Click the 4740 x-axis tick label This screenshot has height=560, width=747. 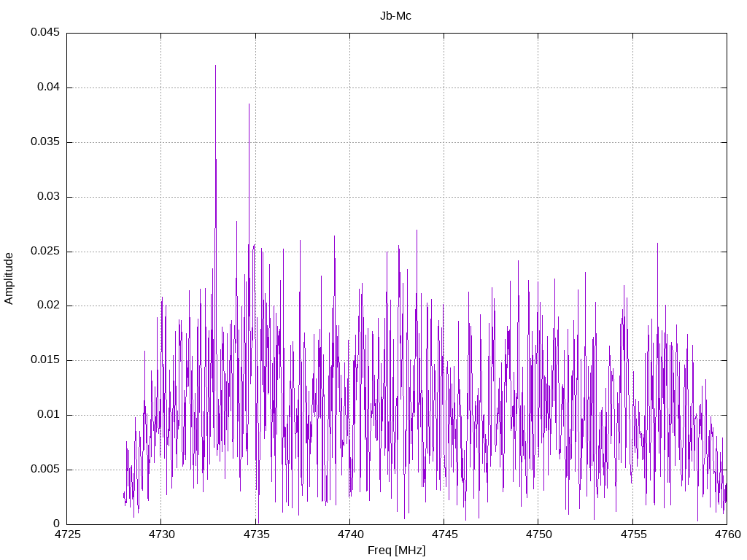351,534
